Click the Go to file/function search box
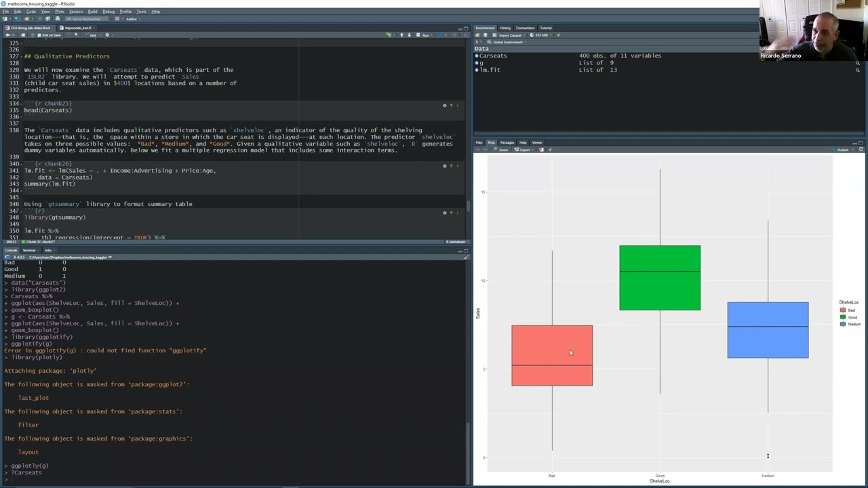 [x=87, y=19]
